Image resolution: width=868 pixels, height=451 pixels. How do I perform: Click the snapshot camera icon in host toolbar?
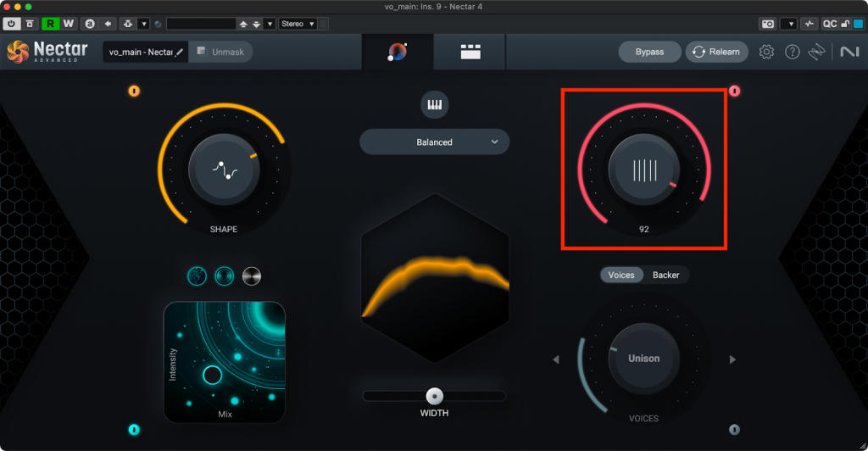(x=767, y=24)
